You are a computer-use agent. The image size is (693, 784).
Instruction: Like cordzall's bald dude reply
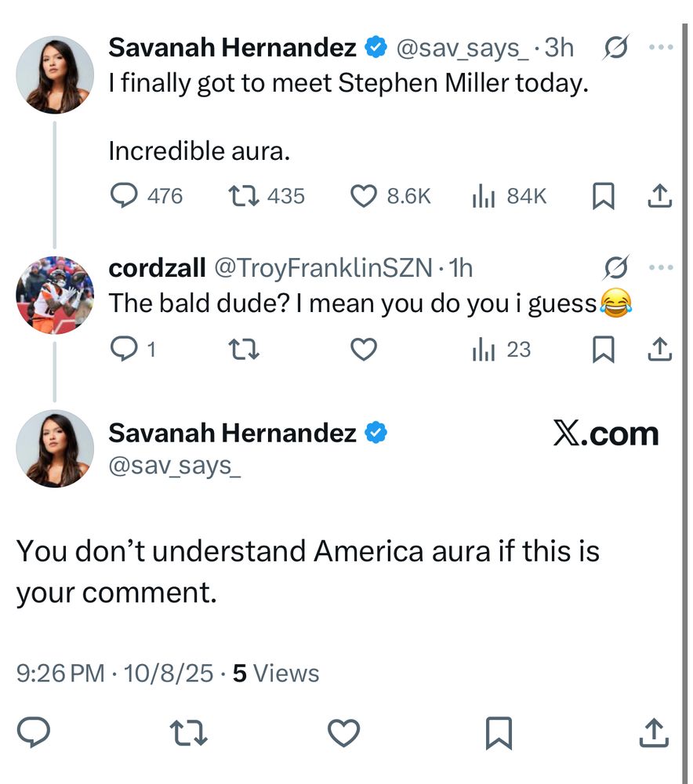pos(364,349)
